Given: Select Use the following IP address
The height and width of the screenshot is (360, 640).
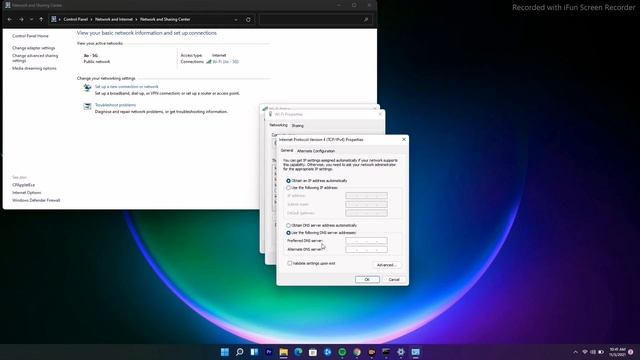Looking at the screenshot, I should click(x=312, y=188).
